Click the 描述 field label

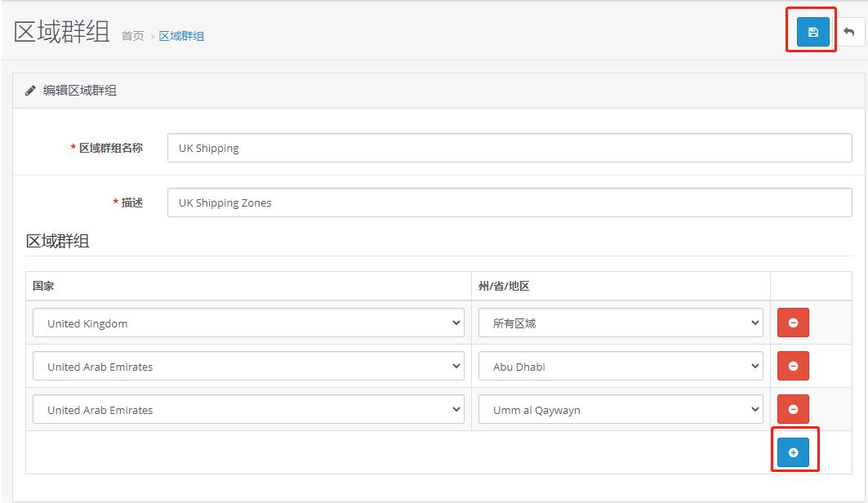coord(131,203)
